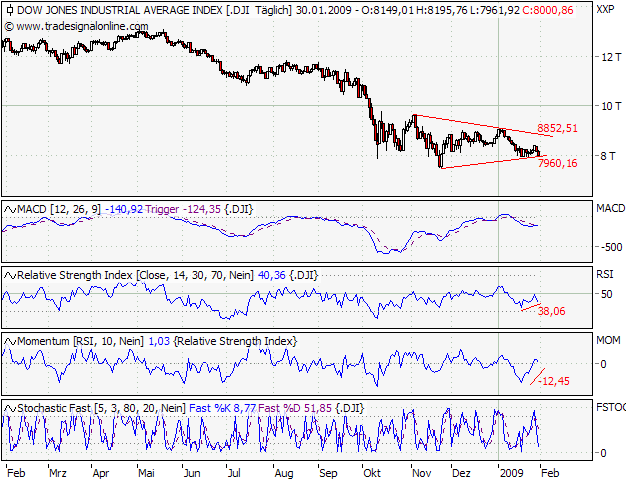Click the Feb label at time axis start
The width and height of the screenshot is (640, 480).
point(16,473)
